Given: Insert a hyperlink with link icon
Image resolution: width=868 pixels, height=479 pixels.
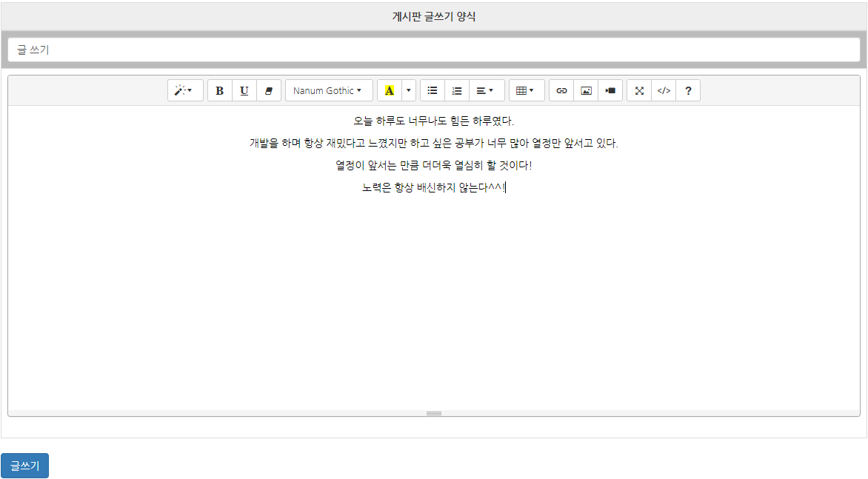Looking at the screenshot, I should (x=561, y=91).
